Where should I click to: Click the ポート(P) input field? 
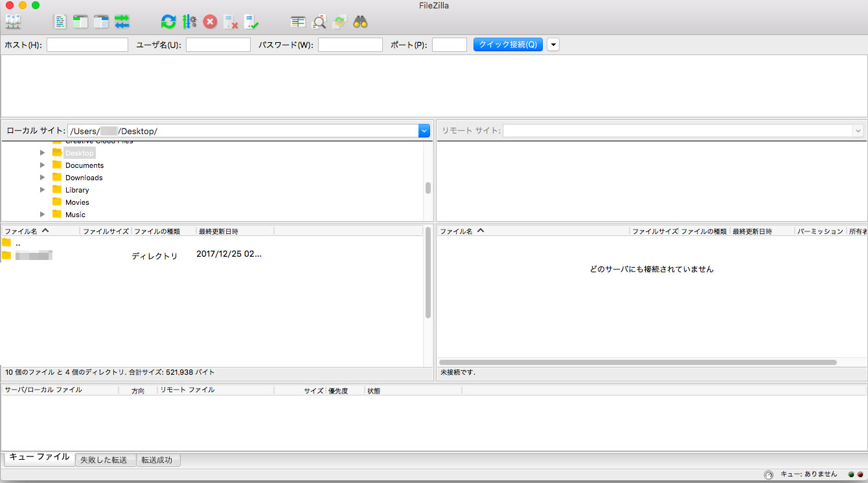coord(450,45)
